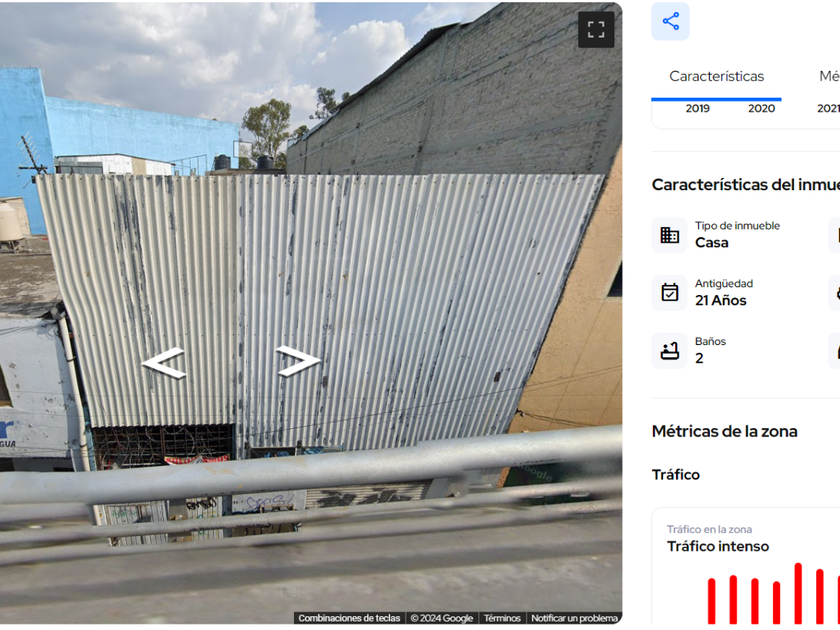840x630 pixels.
Task: Click the © 2024 Google attribution
Action: [x=442, y=618]
